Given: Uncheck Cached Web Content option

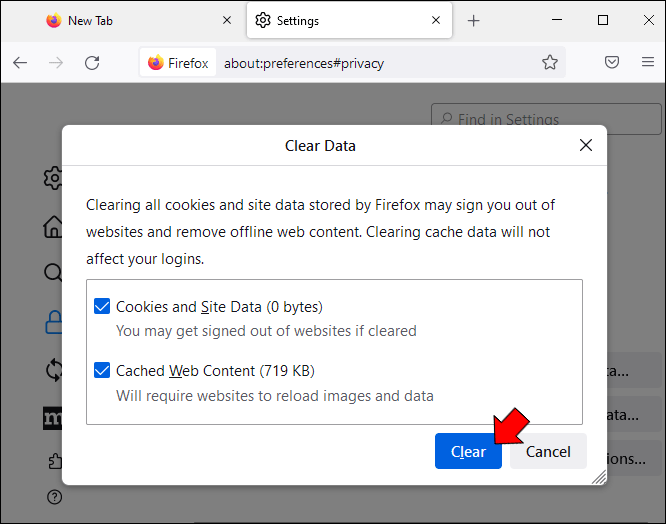Looking at the screenshot, I should (x=102, y=371).
